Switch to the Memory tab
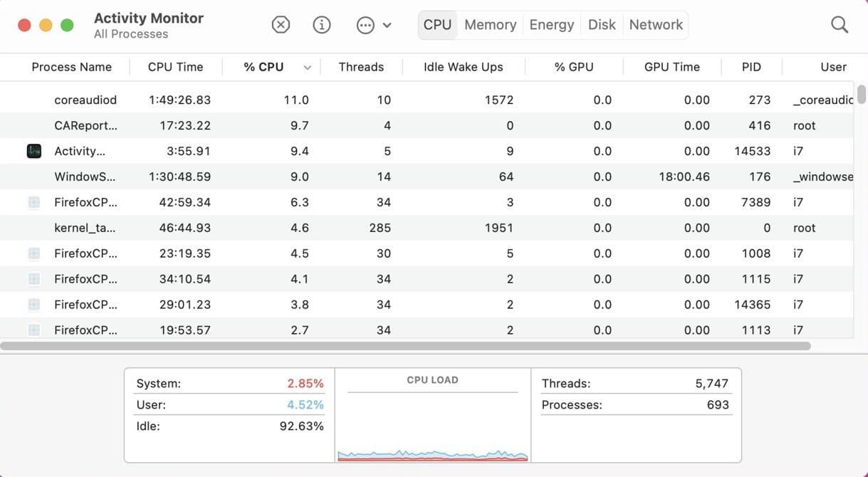This screenshot has height=477, width=868. (x=490, y=25)
